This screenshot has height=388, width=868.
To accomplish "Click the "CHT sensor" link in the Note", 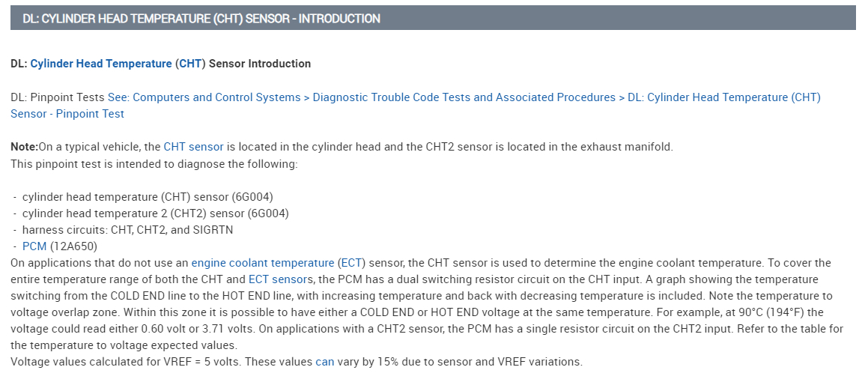I will (193, 147).
